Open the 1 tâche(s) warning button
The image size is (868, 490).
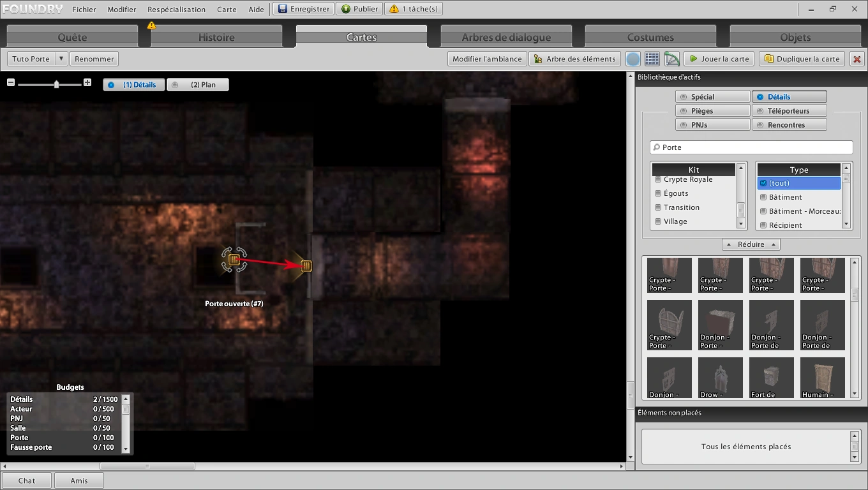(x=414, y=9)
